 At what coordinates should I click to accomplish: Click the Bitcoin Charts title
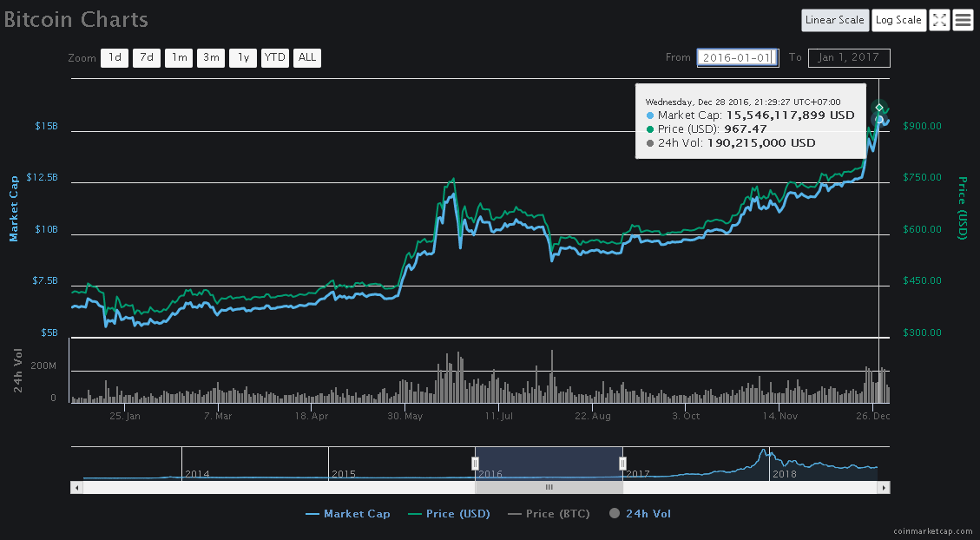click(76, 19)
